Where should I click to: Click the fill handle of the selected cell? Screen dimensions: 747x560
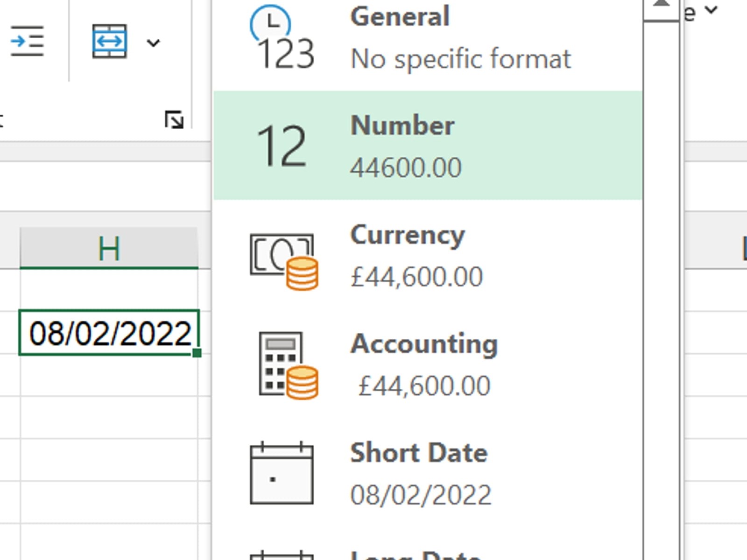[x=197, y=353]
